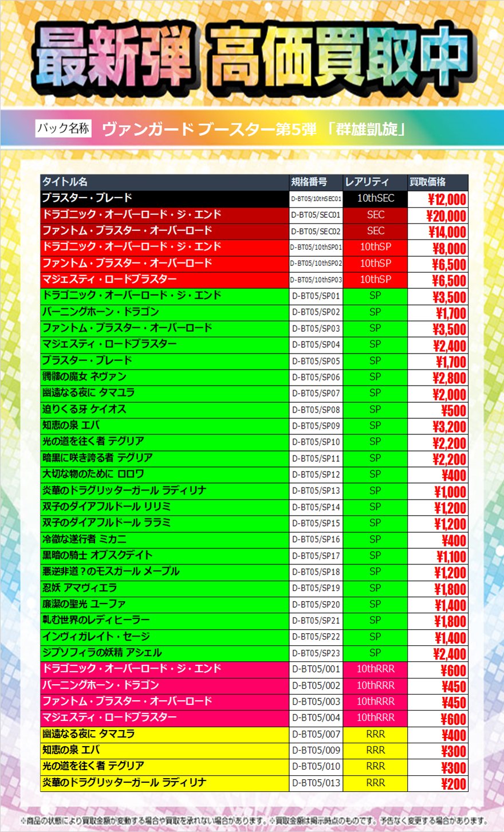
Task: Click the タイトル名 column header
Action: point(65,182)
